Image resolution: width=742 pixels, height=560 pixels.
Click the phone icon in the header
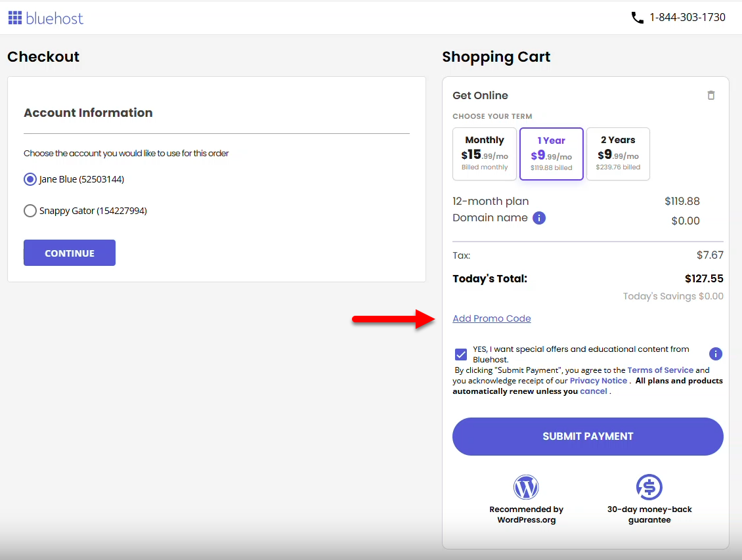pyautogui.click(x=637, y=18)
